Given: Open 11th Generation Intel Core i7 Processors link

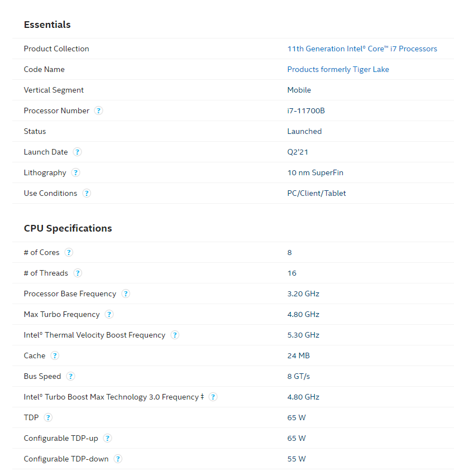Looking at the screenshot, I should point(362,49).
